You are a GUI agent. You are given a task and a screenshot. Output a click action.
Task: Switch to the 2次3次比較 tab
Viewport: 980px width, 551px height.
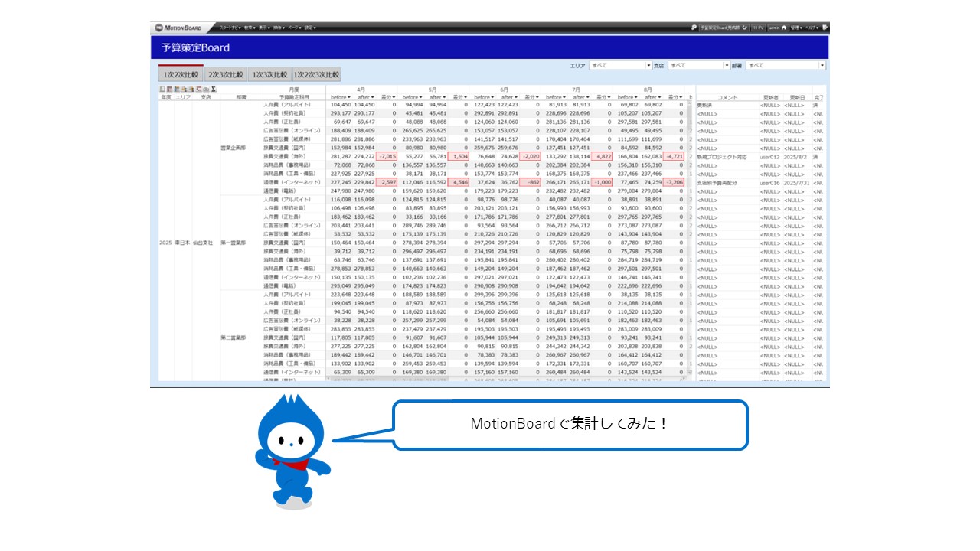225,75
